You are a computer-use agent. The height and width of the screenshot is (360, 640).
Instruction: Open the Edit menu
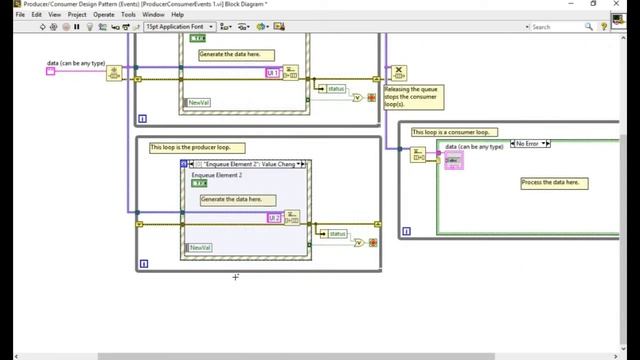coord(36,15)
